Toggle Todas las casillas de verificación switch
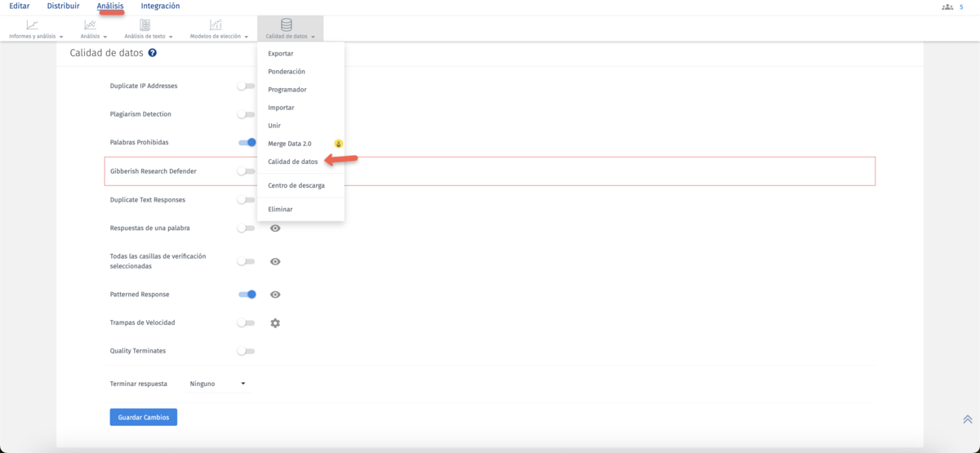The height and width of the screenshot is (453, 980). coord(246,262)
